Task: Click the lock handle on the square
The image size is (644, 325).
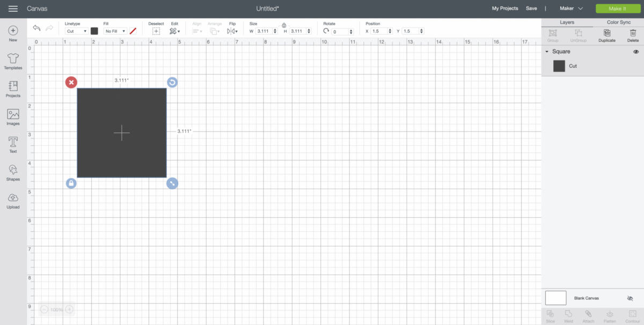Action: pyautogui.click(x=71, y=183)
